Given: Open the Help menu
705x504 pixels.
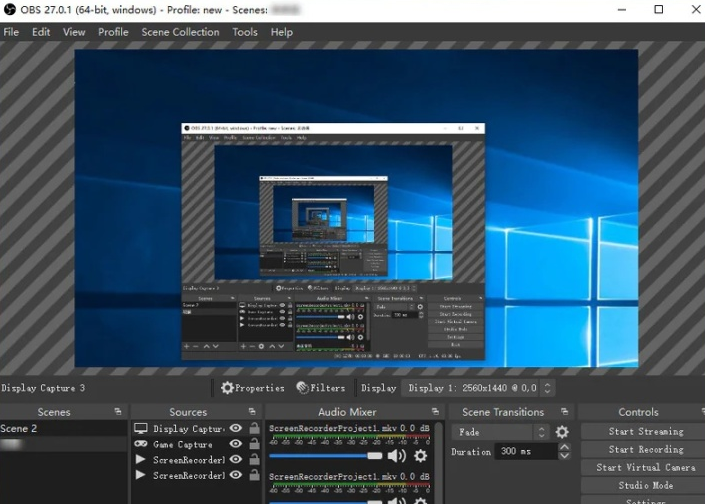Looking at the screenshot, I should click(x=281, y=32).
